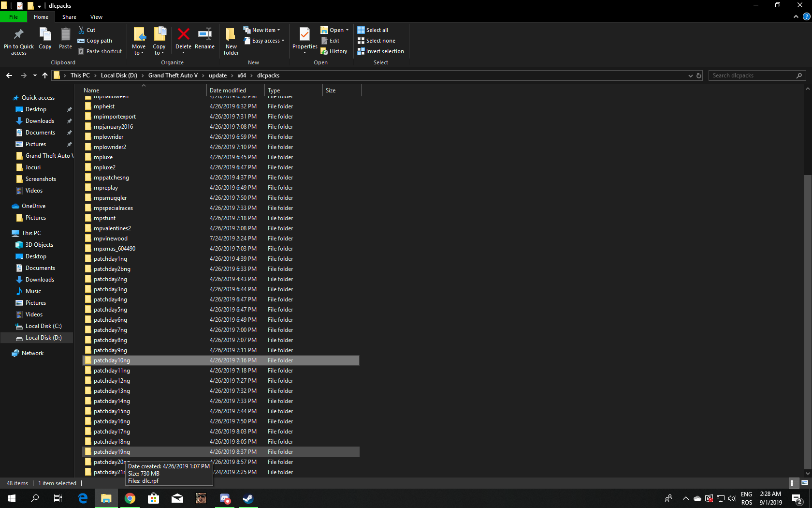The height and width of the screenshot is (508, 812).
Task: Click the Search dlcpacks box
Action: click(x=754, y=75)
